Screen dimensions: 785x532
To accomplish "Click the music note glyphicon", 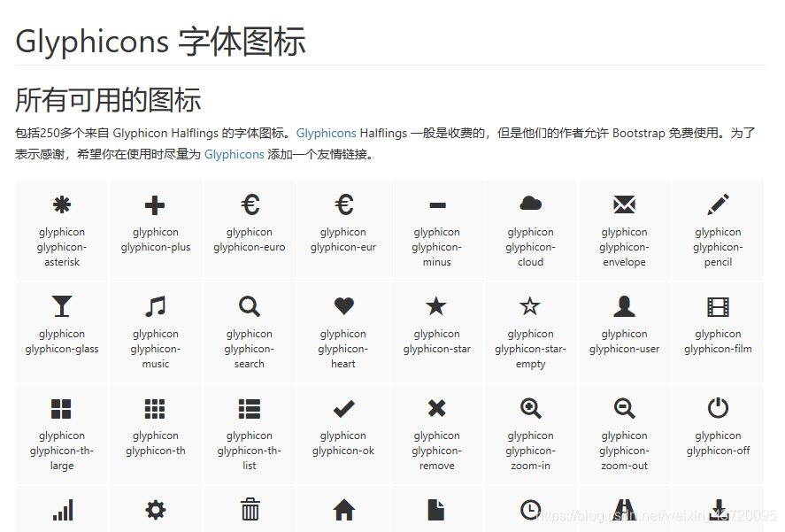I will click(x=155, y=306).
